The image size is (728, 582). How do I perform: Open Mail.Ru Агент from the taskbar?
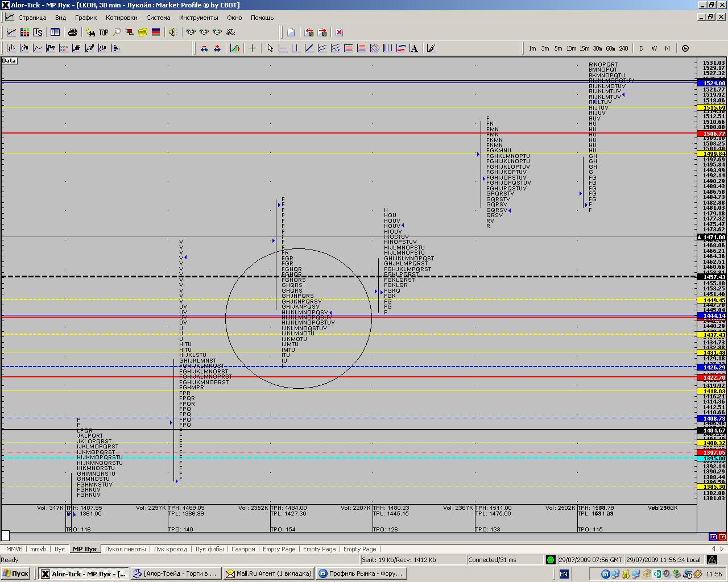[x=270, y=573]
